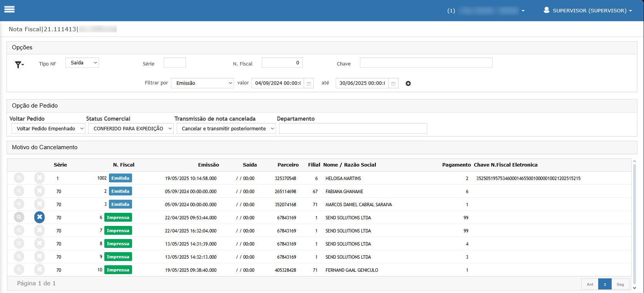Open the filter funnel options
Screen dimensions: 644x293
coord(19,65)
